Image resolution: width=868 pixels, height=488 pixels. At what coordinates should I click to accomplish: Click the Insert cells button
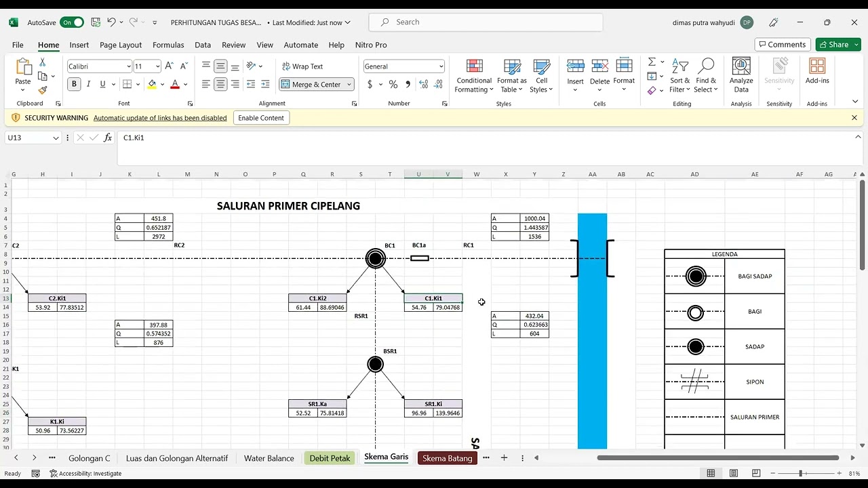[575, 76]
